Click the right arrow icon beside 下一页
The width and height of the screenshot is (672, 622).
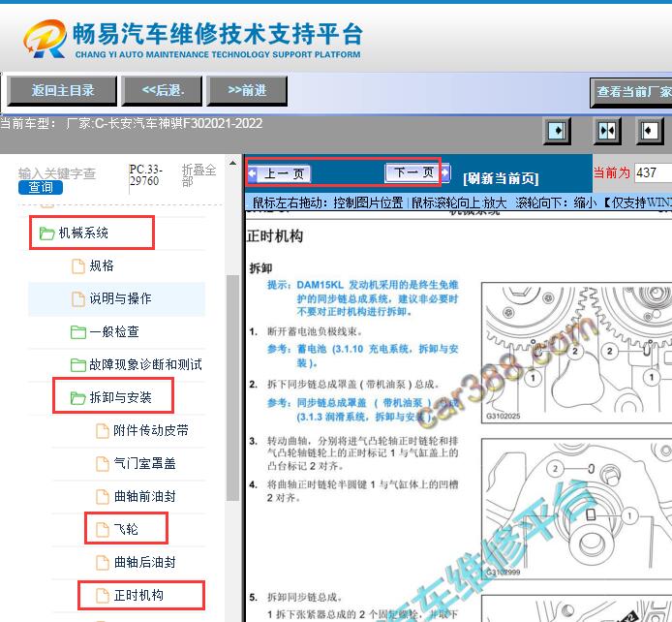[445, 172]
